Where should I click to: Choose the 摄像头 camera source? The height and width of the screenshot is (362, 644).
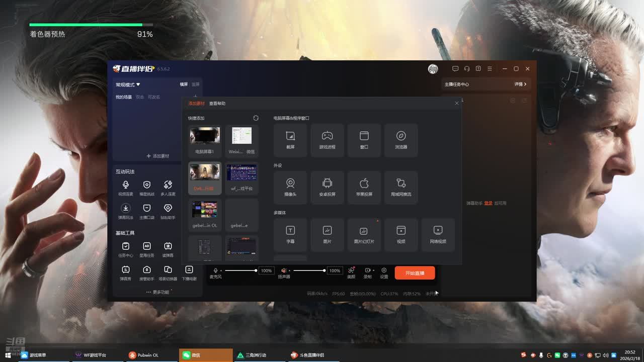pyautogui.click(x=290, y=187)
